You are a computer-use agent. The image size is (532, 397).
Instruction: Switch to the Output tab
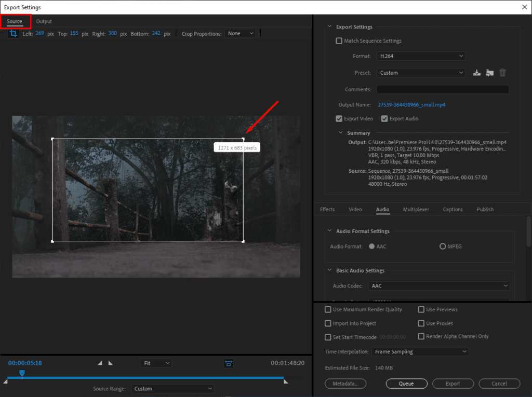(44, 21)
